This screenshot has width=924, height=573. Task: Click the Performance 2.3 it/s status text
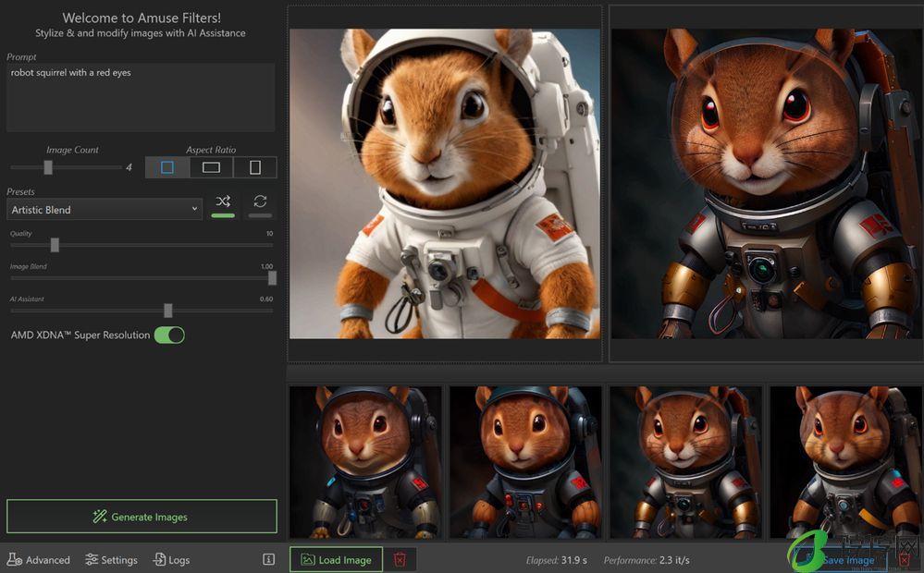point(647,560)
